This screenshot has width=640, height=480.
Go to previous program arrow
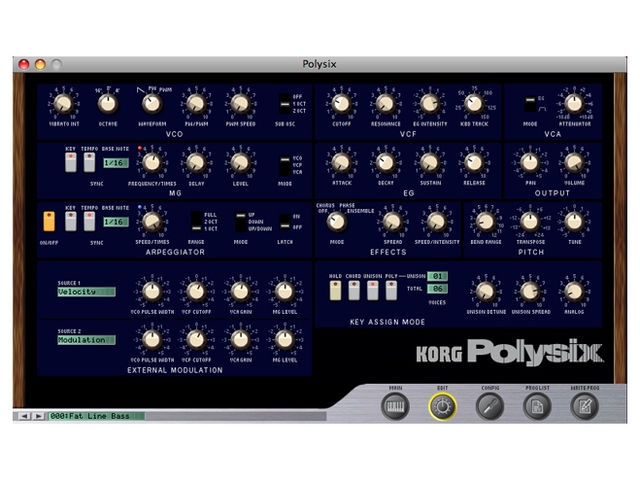click(x=24, y=416)
